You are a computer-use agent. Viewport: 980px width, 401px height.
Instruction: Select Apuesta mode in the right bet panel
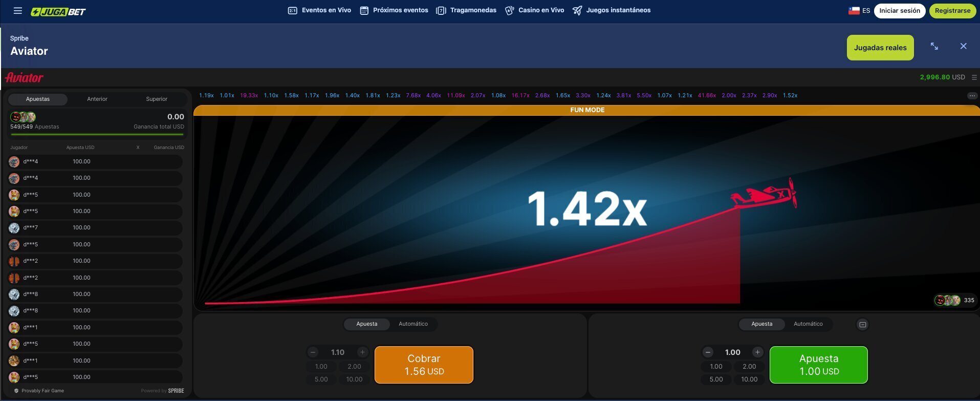(x=761, y=324)
